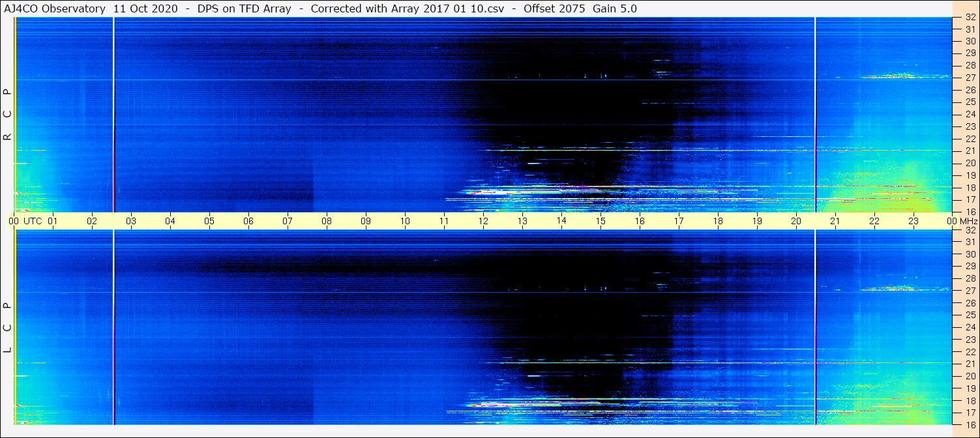Click the '26' MHz label in LCP panel

pyautogui.click(x=970, y=303)
